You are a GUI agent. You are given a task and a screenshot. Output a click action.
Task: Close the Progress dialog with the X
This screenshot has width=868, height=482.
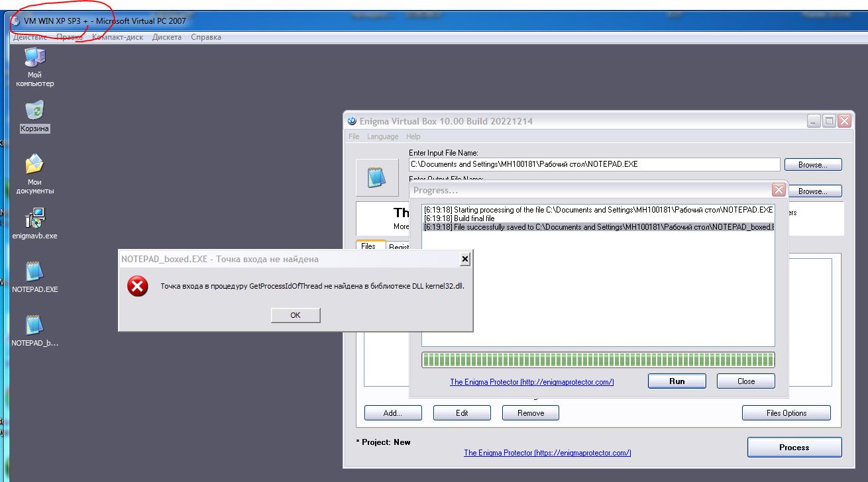coord(779,190)
